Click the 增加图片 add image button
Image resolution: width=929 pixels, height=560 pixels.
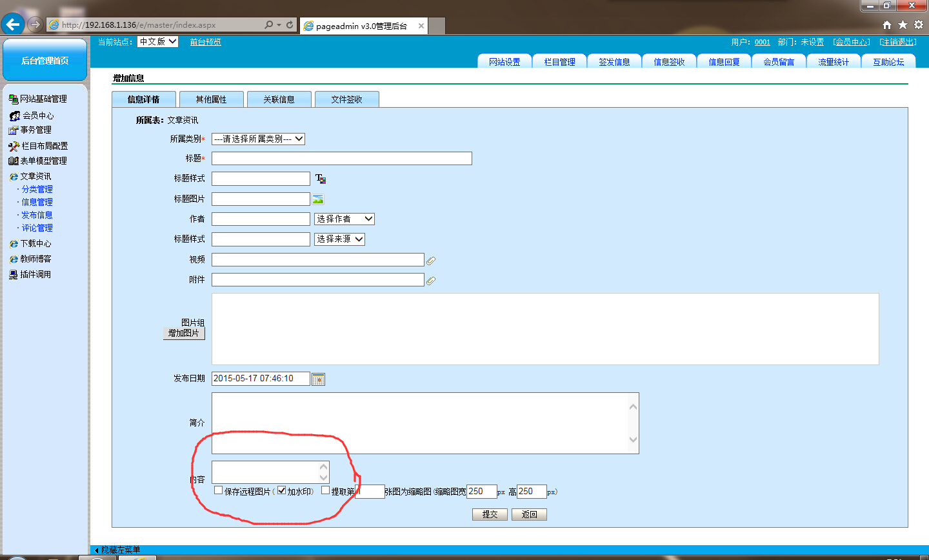pos(184,334)
